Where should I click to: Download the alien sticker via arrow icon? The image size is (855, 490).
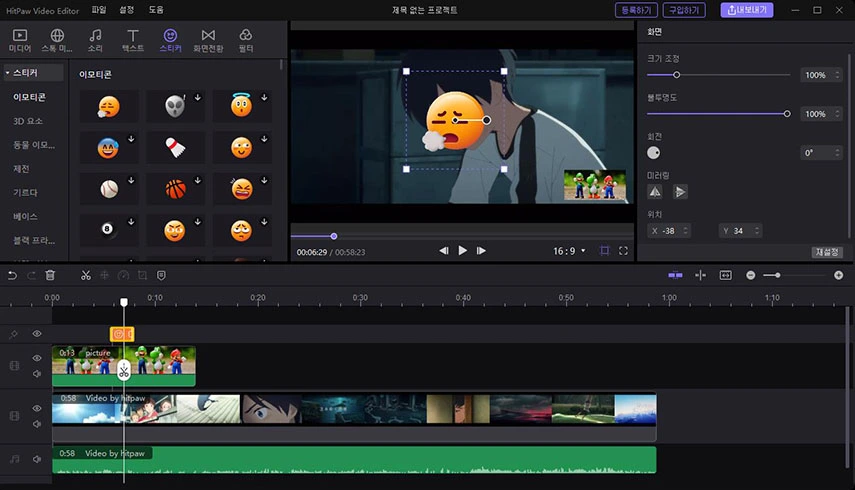198,98
